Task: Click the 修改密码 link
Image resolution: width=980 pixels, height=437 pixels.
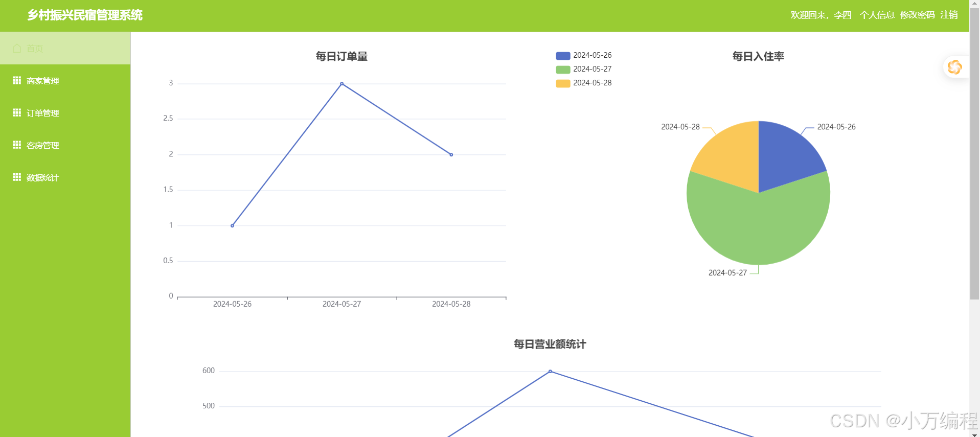Action: [x=917, y=15]
